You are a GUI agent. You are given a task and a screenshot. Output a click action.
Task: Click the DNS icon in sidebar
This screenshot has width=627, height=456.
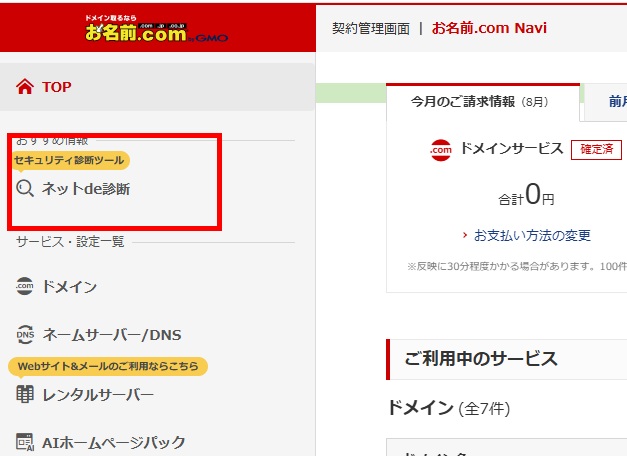click(x=25, y=334)
